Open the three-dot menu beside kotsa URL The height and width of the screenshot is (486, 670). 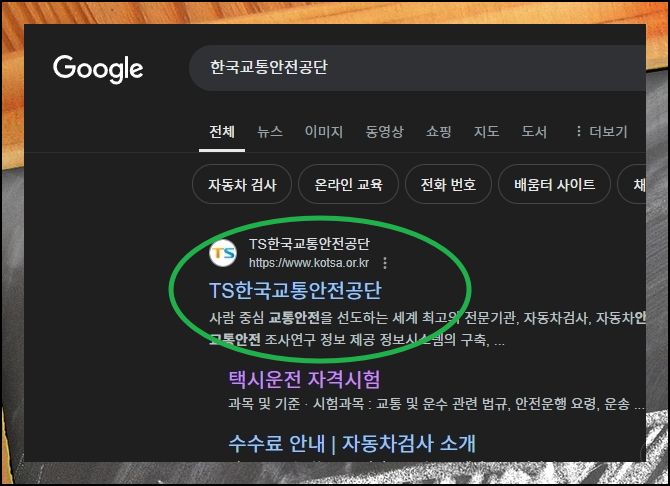point(385,263)
